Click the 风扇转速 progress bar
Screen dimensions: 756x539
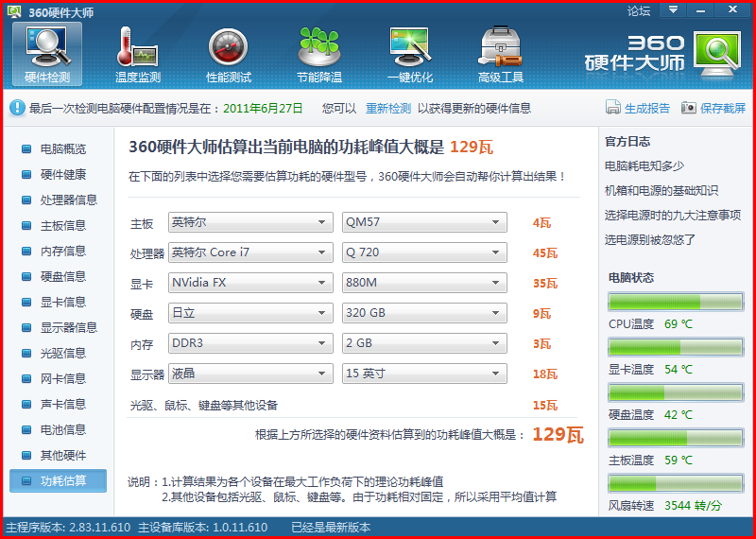click(x=676, y=483)
